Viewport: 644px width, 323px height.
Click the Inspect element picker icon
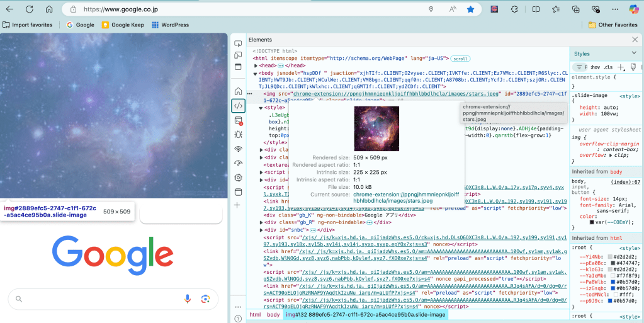pyautogui.click(x=238, y=43)
